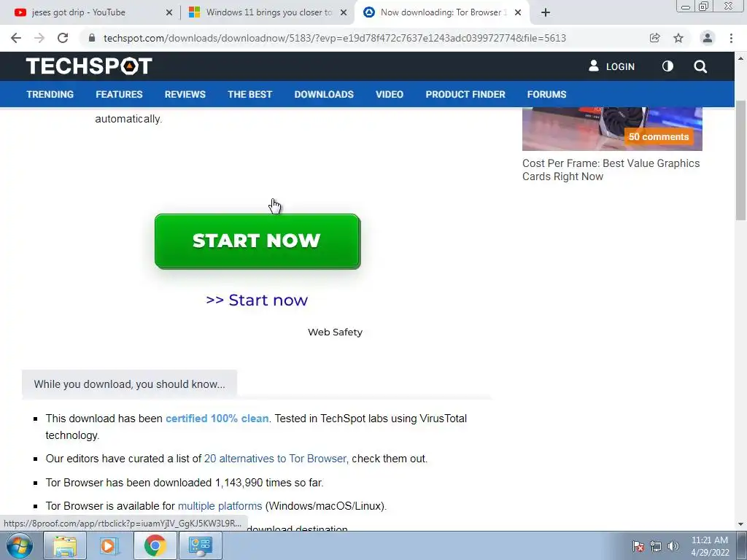Open the Windows Start orb
This screenshot has width=747, height=560.
point(19,545)
